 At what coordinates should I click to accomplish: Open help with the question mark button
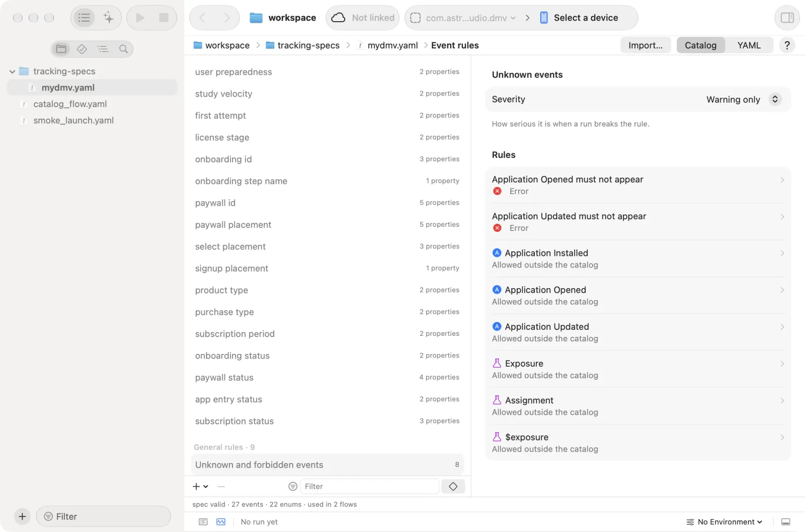point(787,45)
